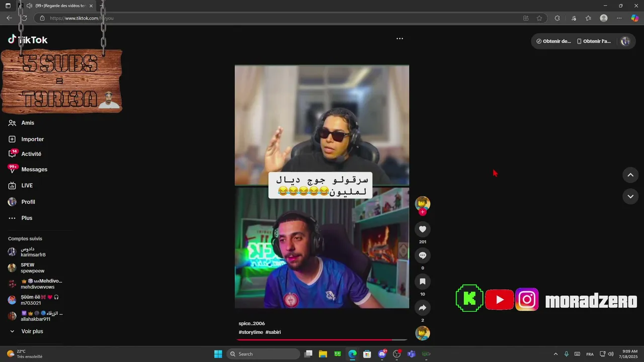The image size is (644, 362).
Task: Select the TikTok browser tab
Action: pyautogui.click(x=55, y=6)
